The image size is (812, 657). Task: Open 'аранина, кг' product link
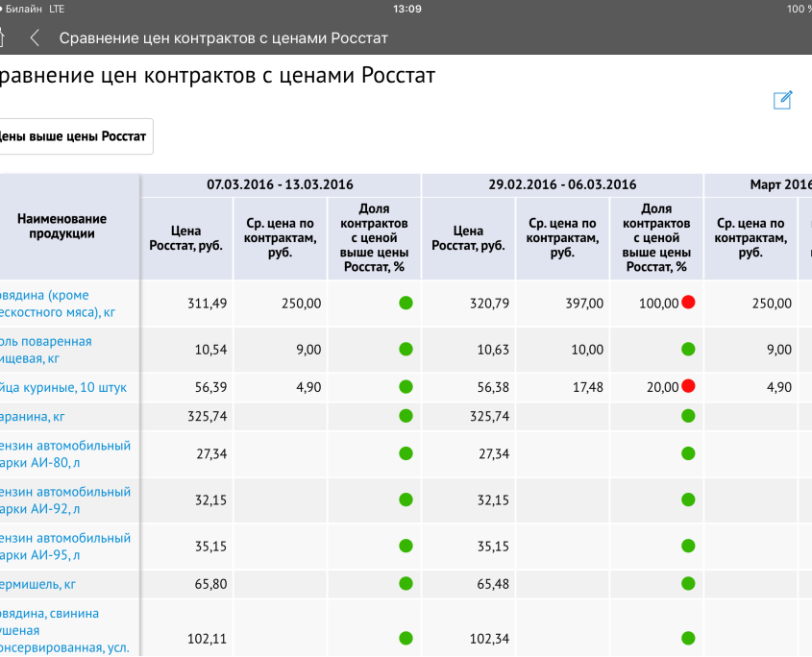pos(32,416)
